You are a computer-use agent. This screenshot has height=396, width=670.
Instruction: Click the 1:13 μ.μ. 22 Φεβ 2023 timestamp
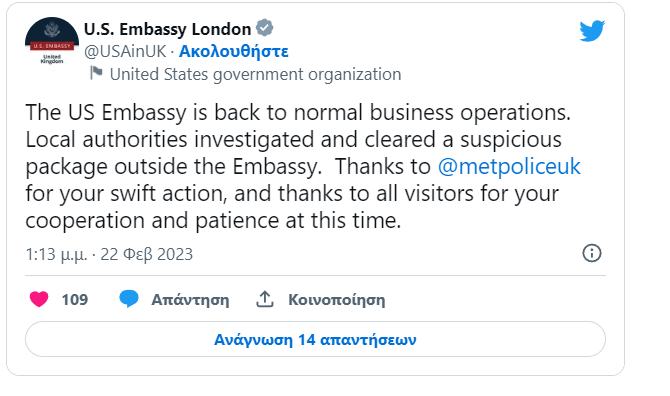click(109, 254)
